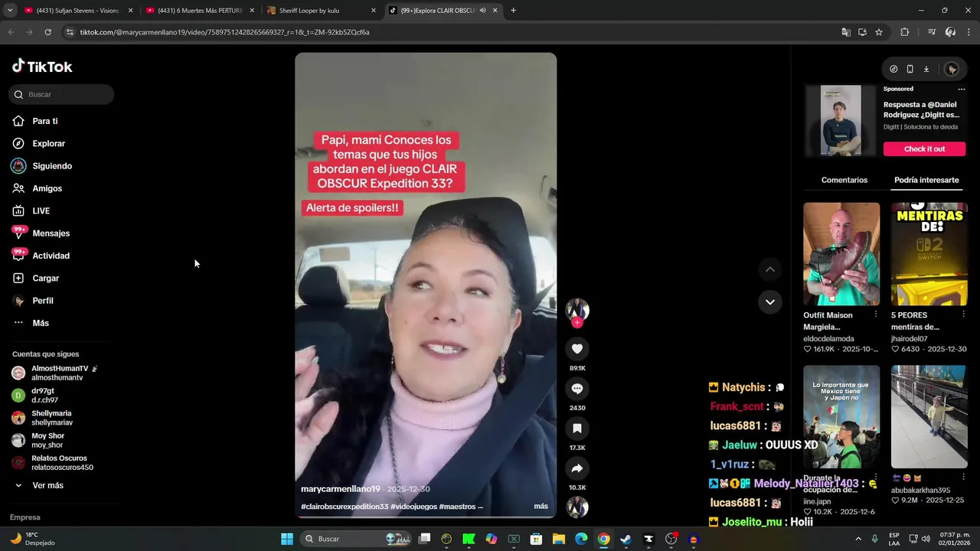
Task: Open LIVE streams page
Action: [41, 210]
